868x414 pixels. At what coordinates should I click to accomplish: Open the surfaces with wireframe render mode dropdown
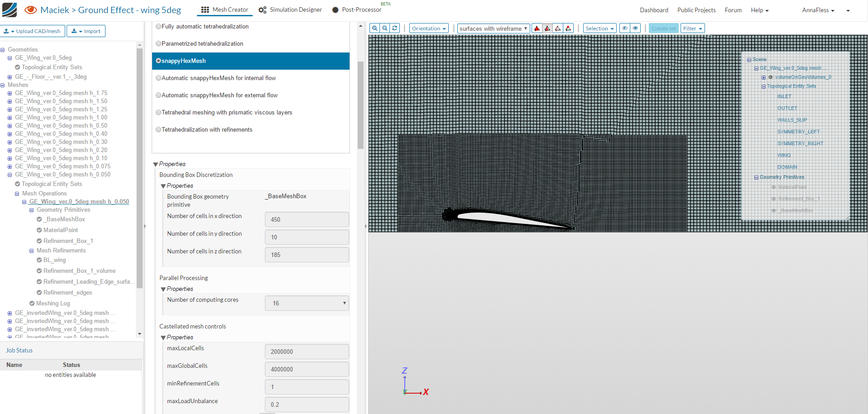[493, 29]
